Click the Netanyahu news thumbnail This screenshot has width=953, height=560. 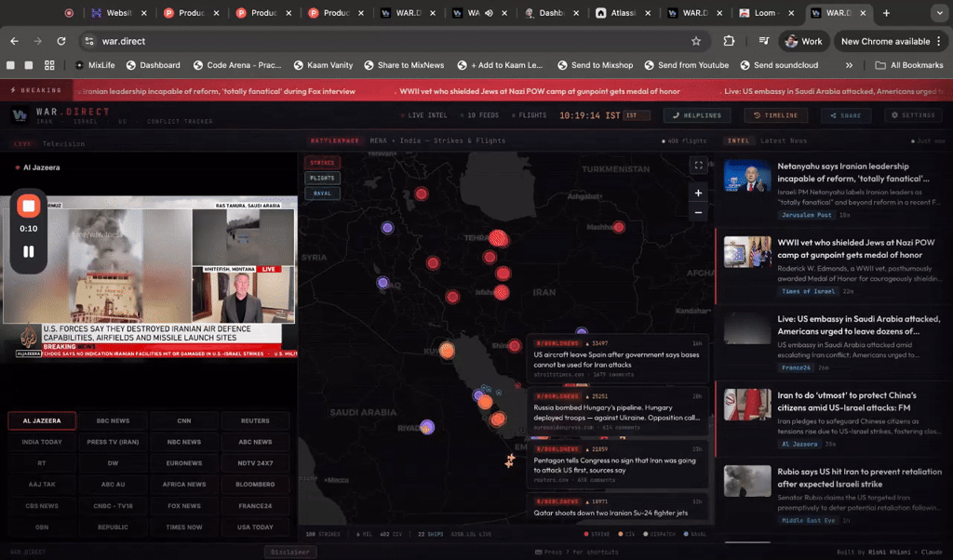click(747, 176)
